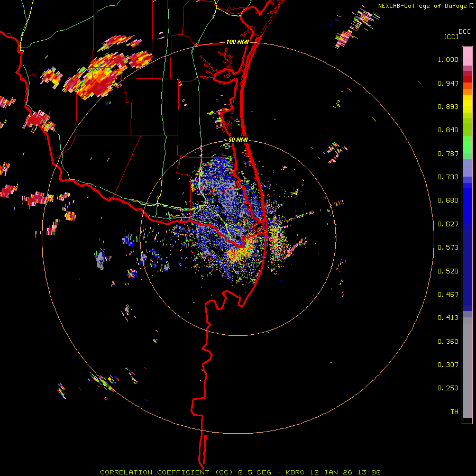Click the 0.627 scale value
This screenshot has width=476, height=476.
pos(448,224)
